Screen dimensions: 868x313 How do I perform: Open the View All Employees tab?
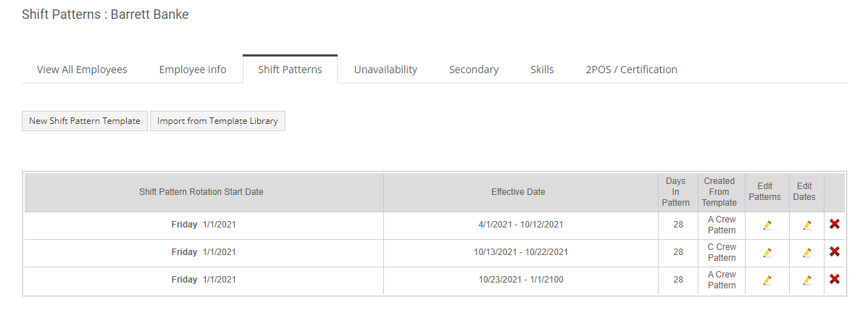[x=82, y=70]
